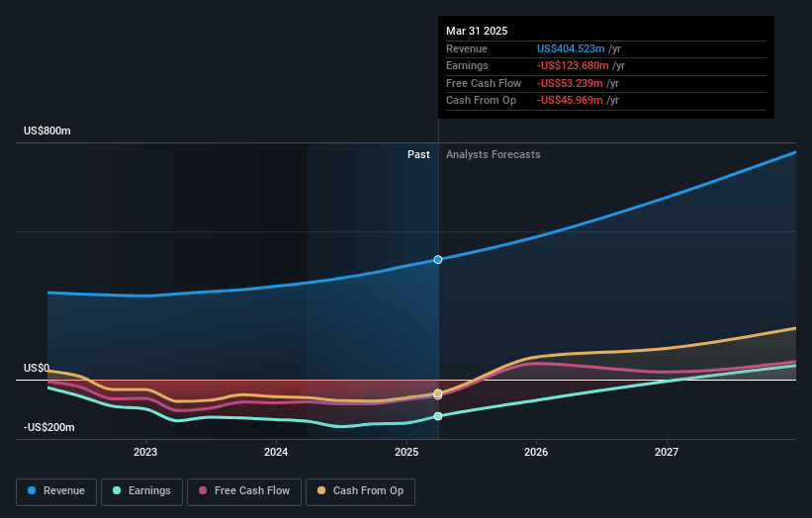Toggle the Cash From Op legend button
The height and width of the screenshot is (518, 812).
click(x=360, y=491)
